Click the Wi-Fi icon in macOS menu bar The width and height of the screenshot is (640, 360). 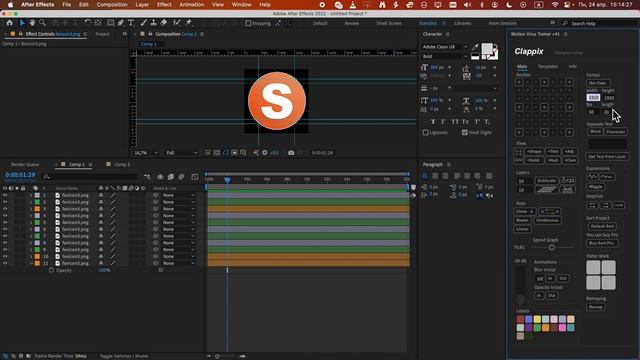click(555, 5)
